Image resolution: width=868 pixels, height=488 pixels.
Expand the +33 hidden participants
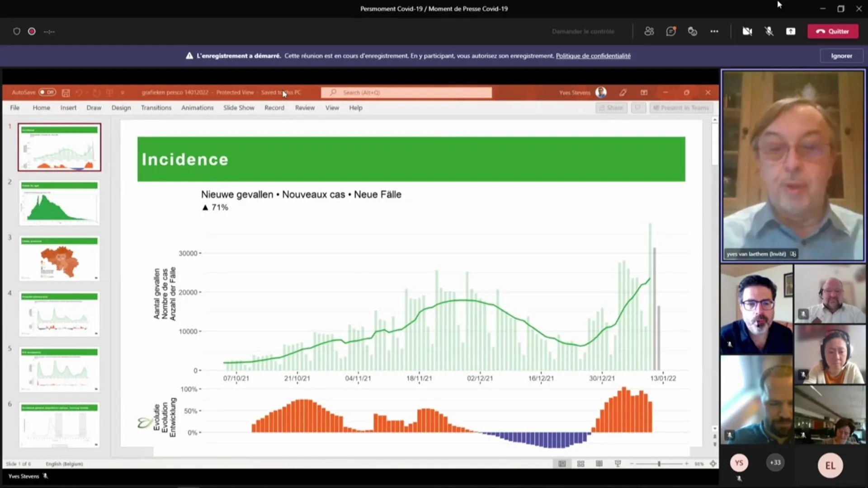click(775, 463)
